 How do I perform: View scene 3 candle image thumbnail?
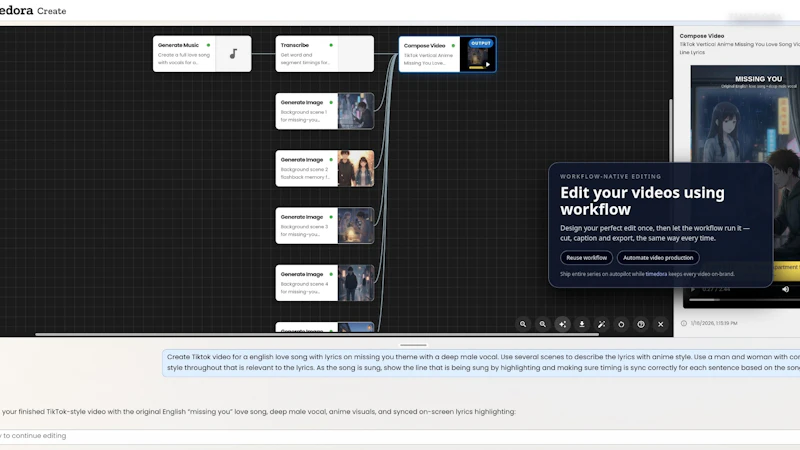pos(356,225)
